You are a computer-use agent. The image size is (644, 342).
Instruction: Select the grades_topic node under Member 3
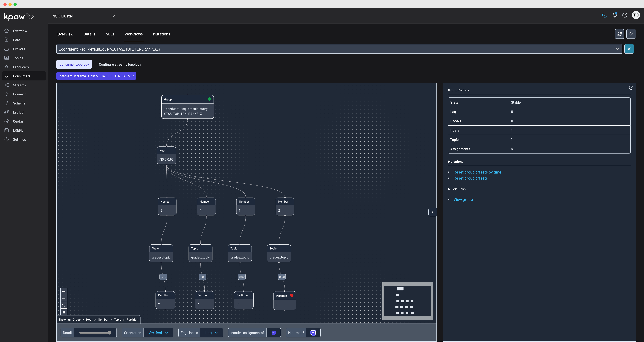pos(161,253)
